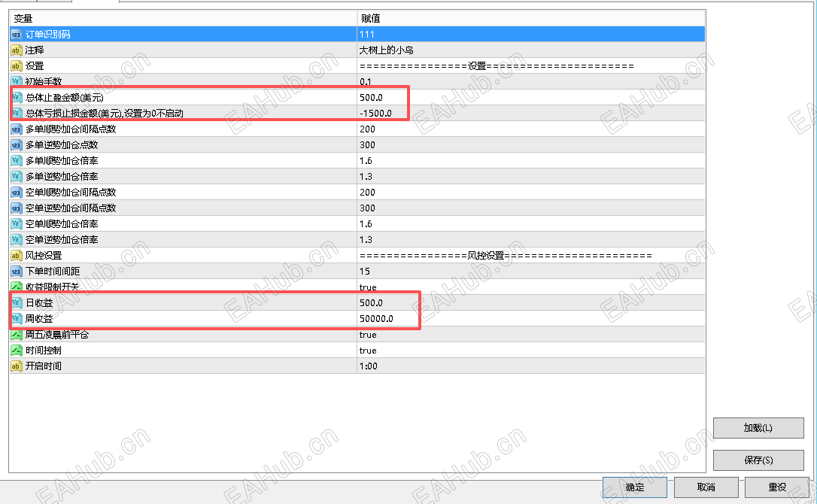
Task: Click the double icon beside 多单逆势加仓倍率
Action: [16, 177]
